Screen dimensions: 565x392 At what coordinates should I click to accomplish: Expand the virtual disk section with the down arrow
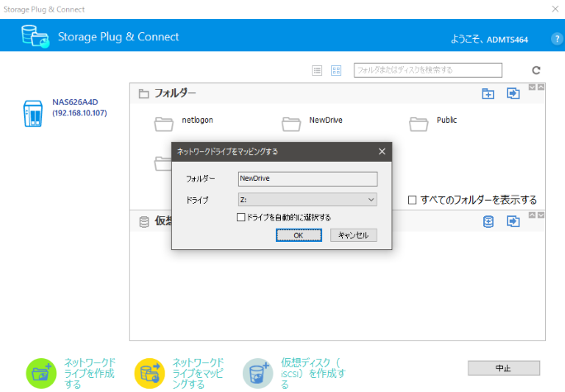click(x=541, y=215)
